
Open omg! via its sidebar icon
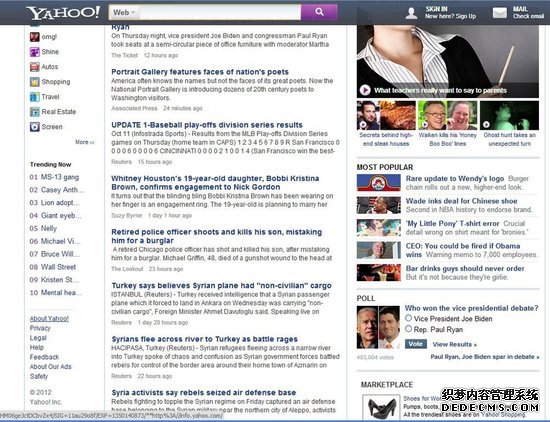(x=34, y=37)
